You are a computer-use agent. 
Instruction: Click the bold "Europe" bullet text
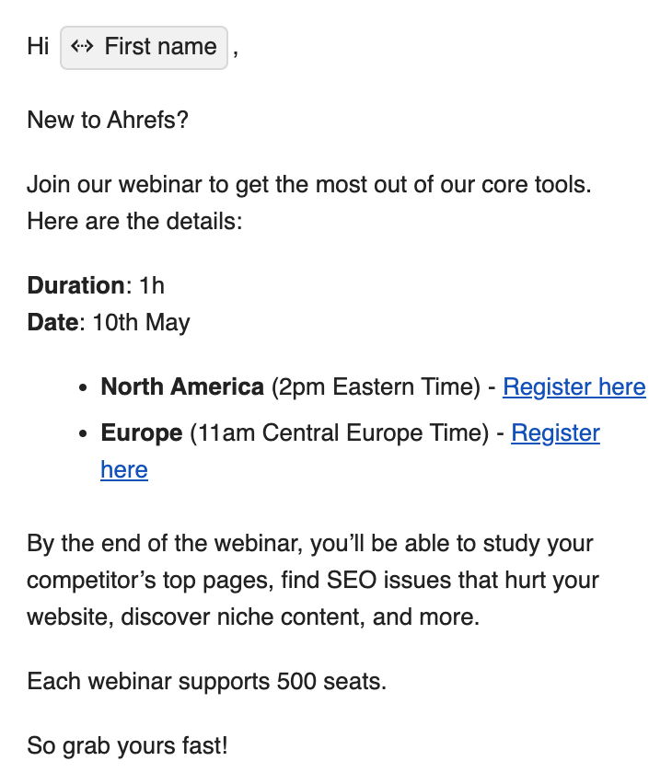pos(142,433)
